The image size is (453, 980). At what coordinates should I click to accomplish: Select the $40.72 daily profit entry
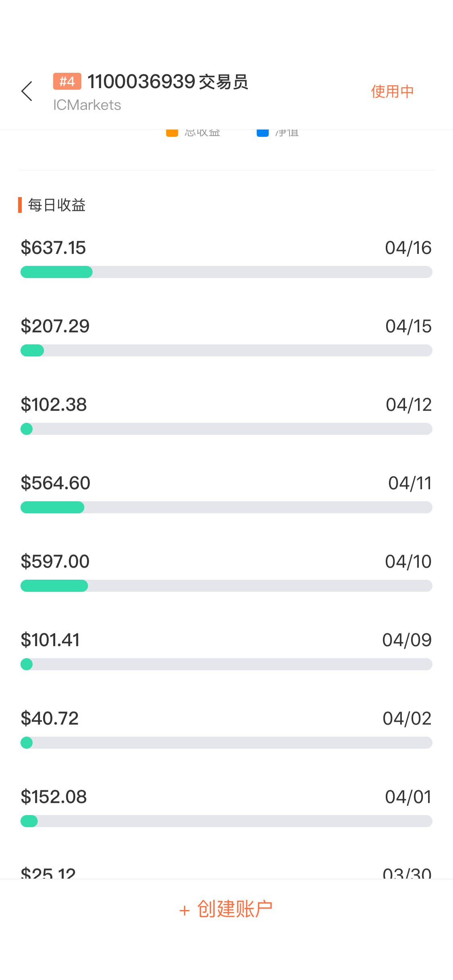(x=226, y=728)
